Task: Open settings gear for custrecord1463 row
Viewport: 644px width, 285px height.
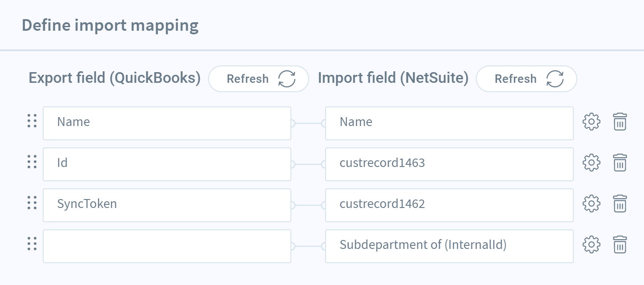Action: pos(592,163)
